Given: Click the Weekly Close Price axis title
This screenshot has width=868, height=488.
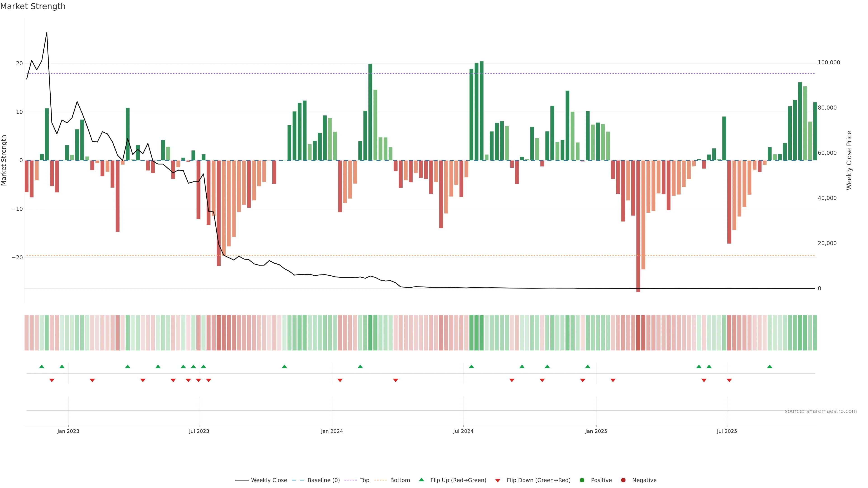Looking at the screenshot, I should [x=849, y=160].
